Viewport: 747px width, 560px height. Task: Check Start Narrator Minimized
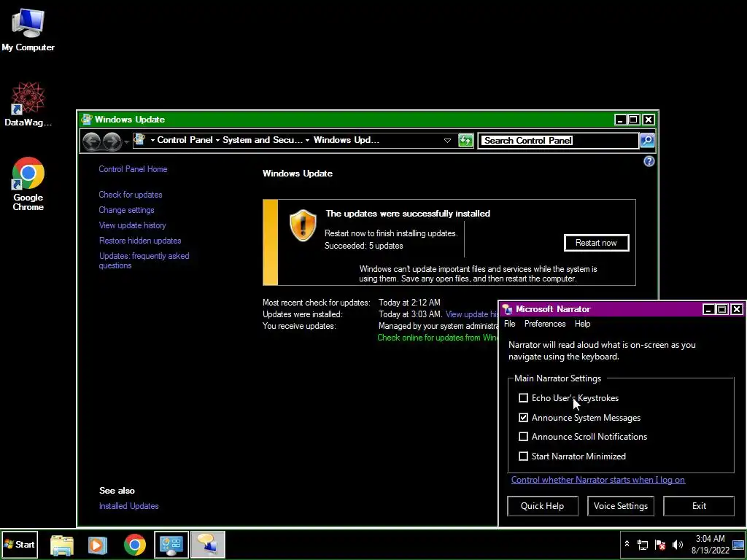[x=523, y=456]
